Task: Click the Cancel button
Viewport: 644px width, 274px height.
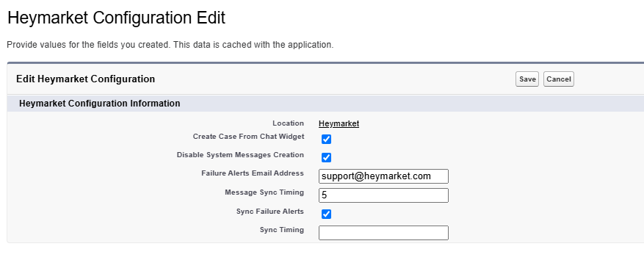Action: point(559,79)
